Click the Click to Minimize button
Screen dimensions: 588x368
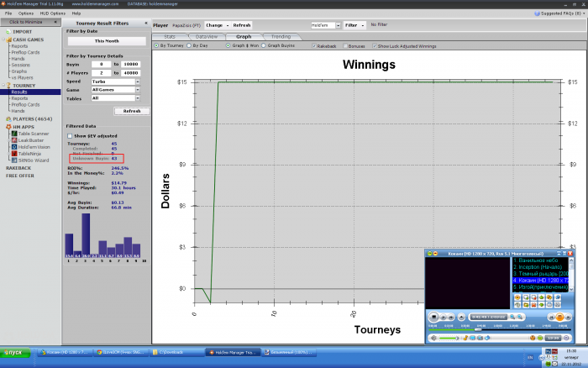coord(30,22)
